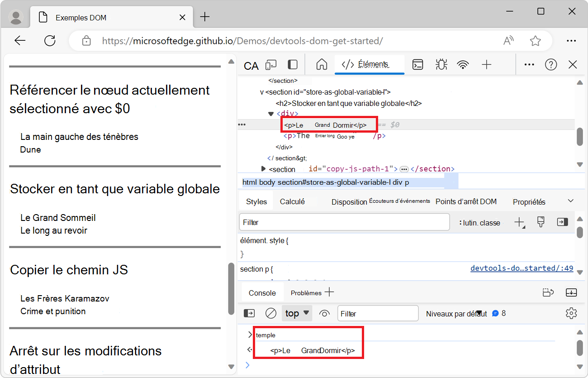Click 'Le Grand Sommeil' on the web page
The image size is (588, 378).
58,218
